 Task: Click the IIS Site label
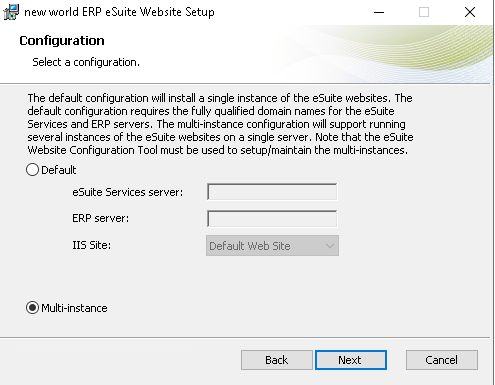(92, 245)
